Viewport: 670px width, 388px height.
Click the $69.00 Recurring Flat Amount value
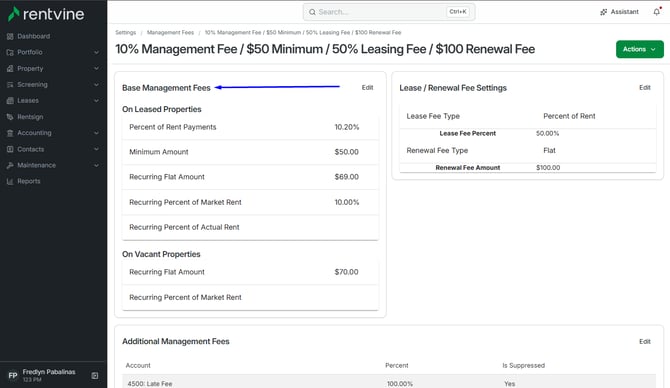point(347,176)
